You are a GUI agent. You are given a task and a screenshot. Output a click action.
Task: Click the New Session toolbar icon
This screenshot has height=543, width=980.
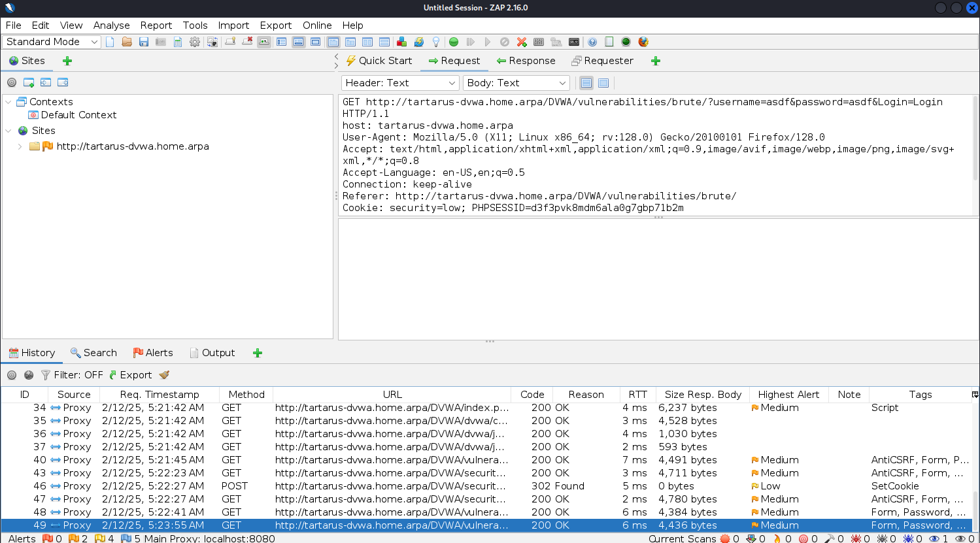(x=110, y=42)
